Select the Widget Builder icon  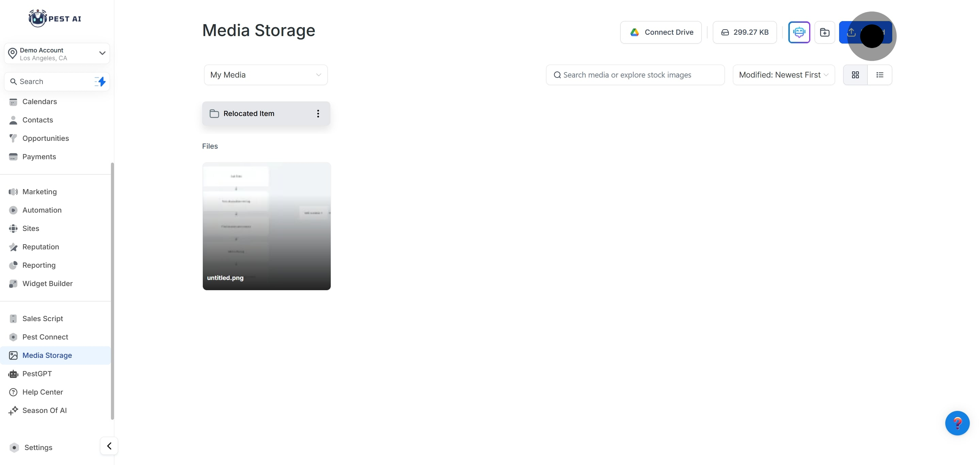click(13, 283)
